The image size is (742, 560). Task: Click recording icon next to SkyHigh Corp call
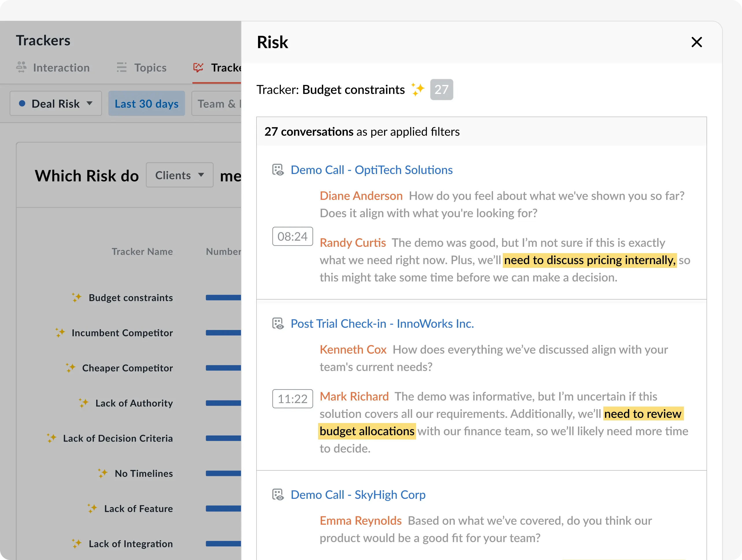tap(278, 495)
